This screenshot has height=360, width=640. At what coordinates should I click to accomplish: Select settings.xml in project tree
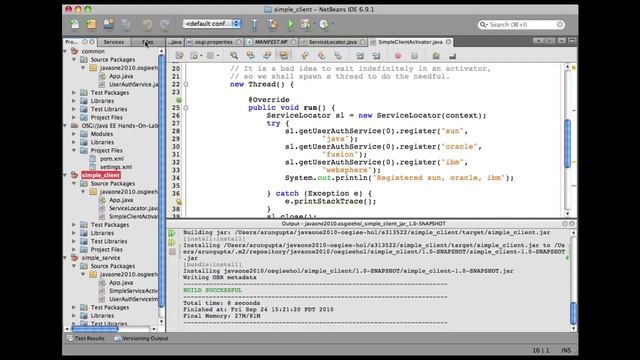click(116, 167)
